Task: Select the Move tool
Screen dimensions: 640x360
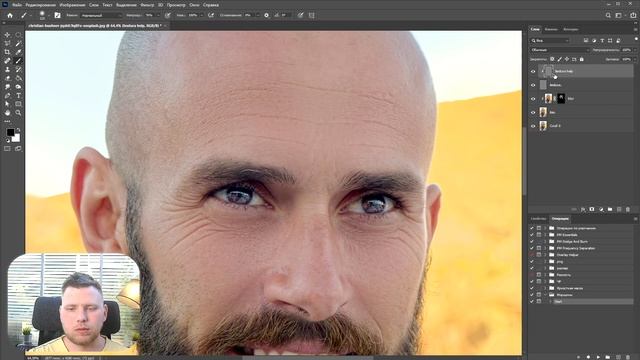Action: pyautogui.click(x=7, y=35)
